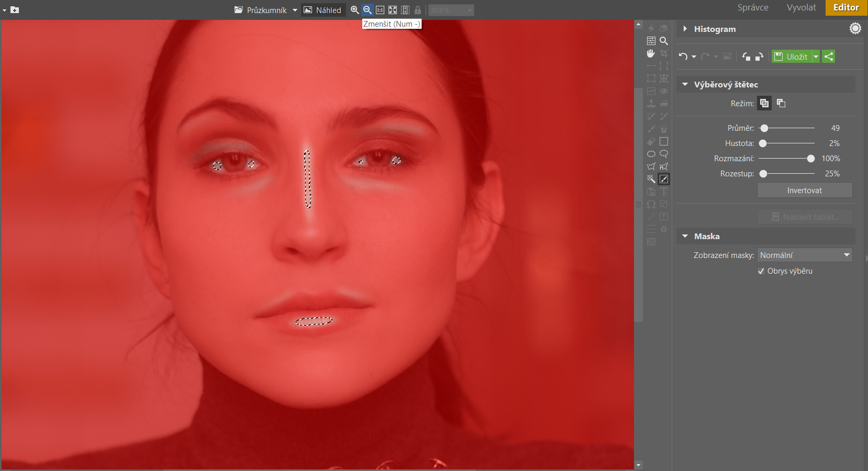
Task: Adjust the Hustota slider
Action: (x=763, y=143)
